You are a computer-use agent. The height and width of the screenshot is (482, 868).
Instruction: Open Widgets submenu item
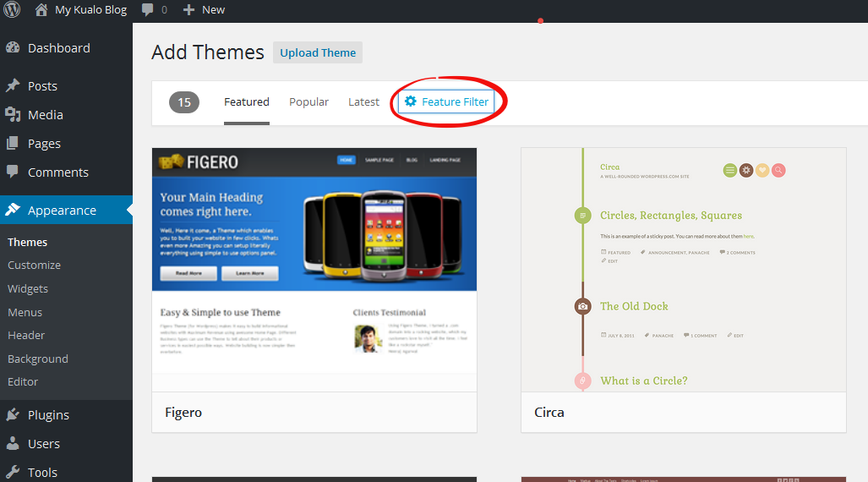[28, 288]
